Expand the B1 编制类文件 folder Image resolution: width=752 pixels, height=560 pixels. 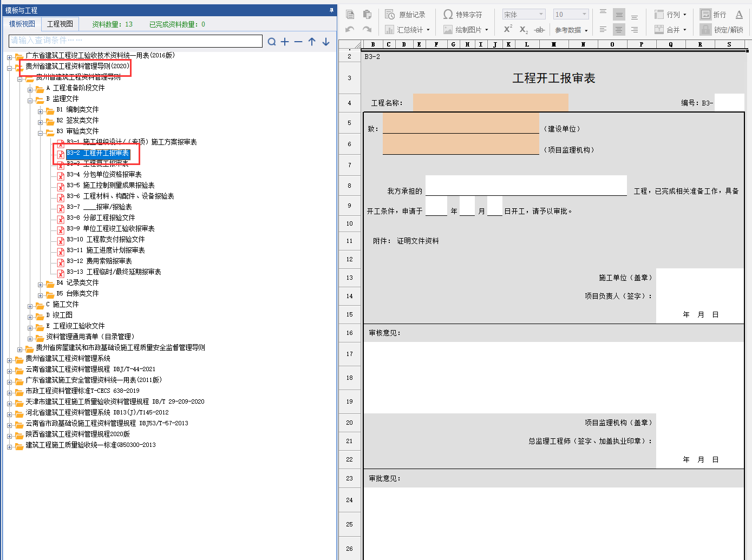(40, 111)
